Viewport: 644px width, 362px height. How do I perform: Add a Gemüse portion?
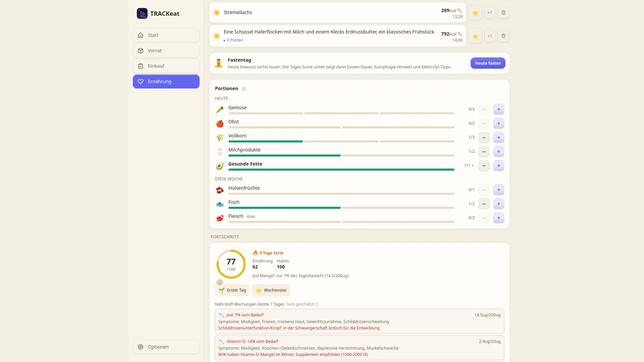tap(499, 109)
